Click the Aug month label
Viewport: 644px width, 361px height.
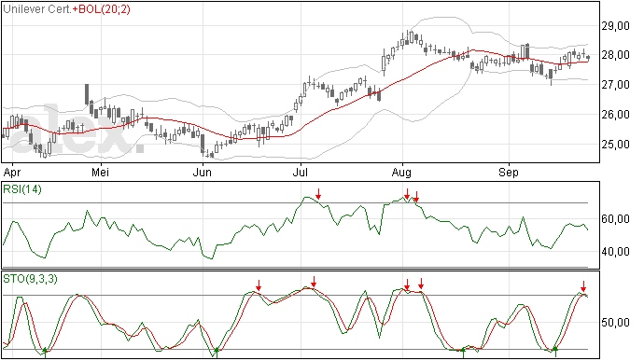pos(401,173)
